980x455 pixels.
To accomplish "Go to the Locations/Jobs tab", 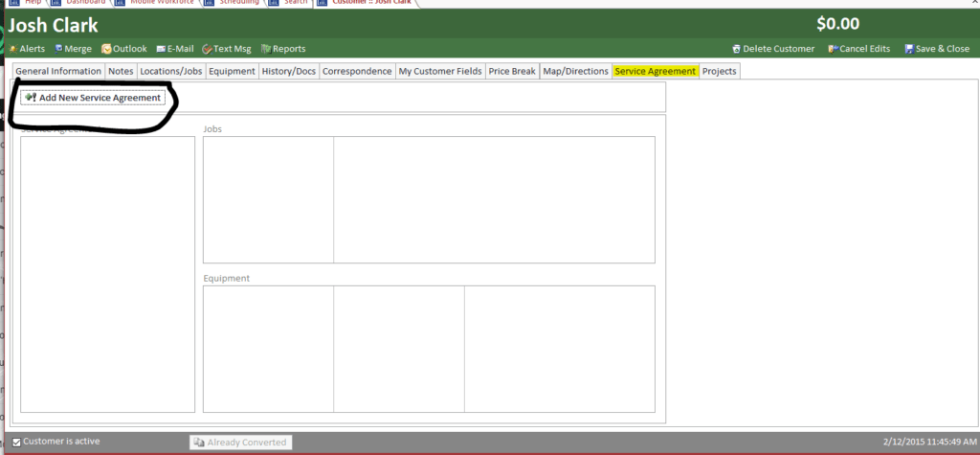I will coord(171,71).
